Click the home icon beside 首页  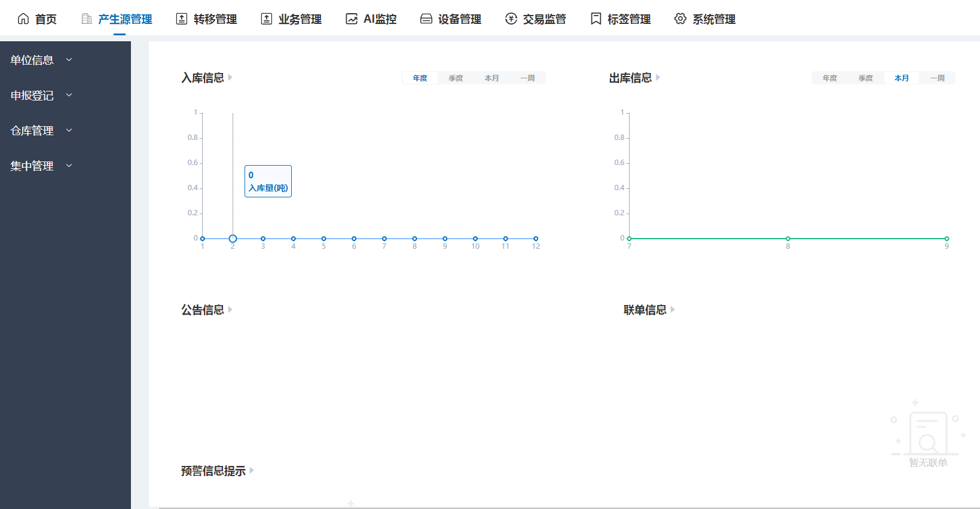coord(23,19)
